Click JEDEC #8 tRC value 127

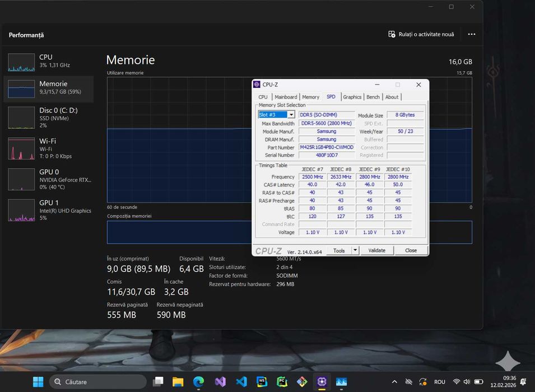(341, 216)
